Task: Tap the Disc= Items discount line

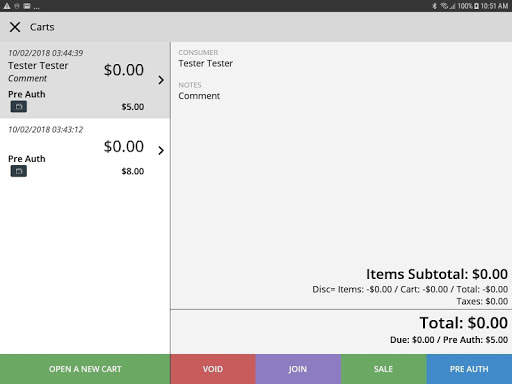Action: coord(410,289)
